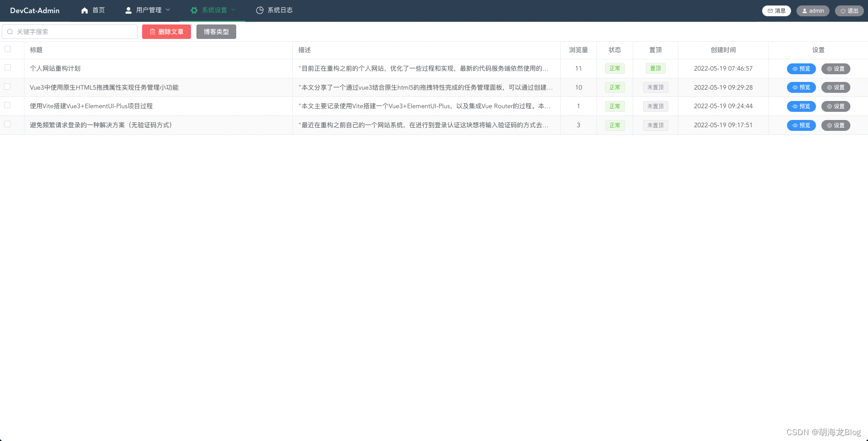This screenshot has height=441, width=868.
Task: Click the 置顶 tag on 个人网站重构计划
Action: [656, 68]
